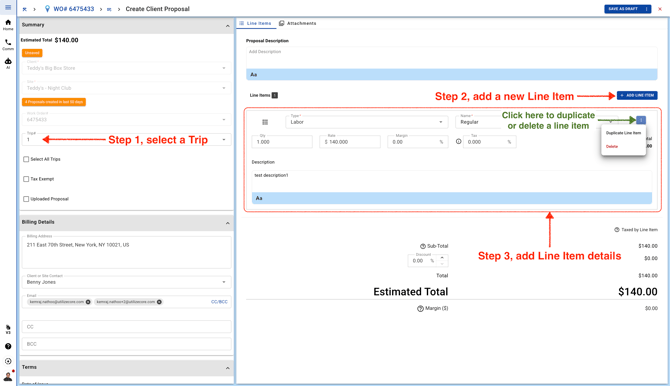The width and height of the screenshot is (670, 386).
Task: Click the Margin ($) help icon
Action: (420, 309)
